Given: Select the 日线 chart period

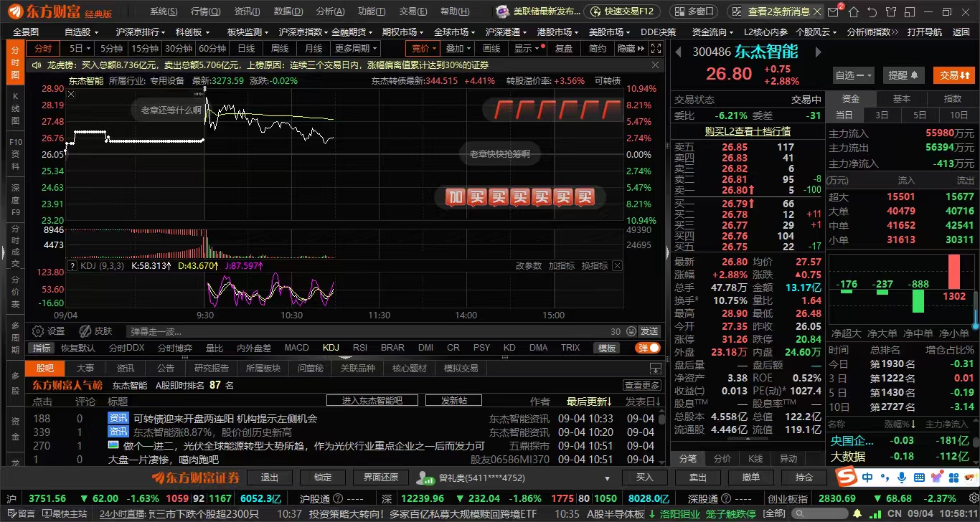Looking at the screenshot, I should 246,48.
